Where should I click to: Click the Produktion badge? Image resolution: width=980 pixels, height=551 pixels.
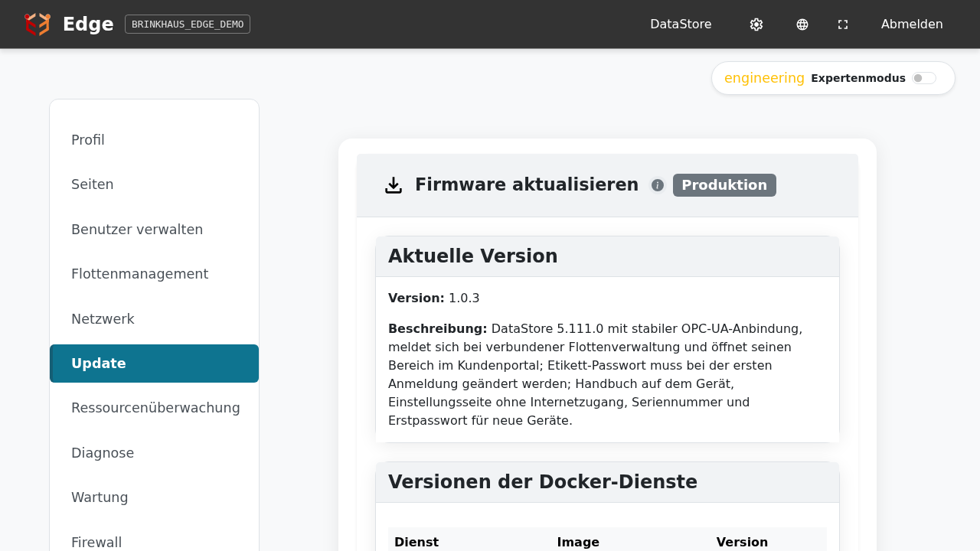724,185
